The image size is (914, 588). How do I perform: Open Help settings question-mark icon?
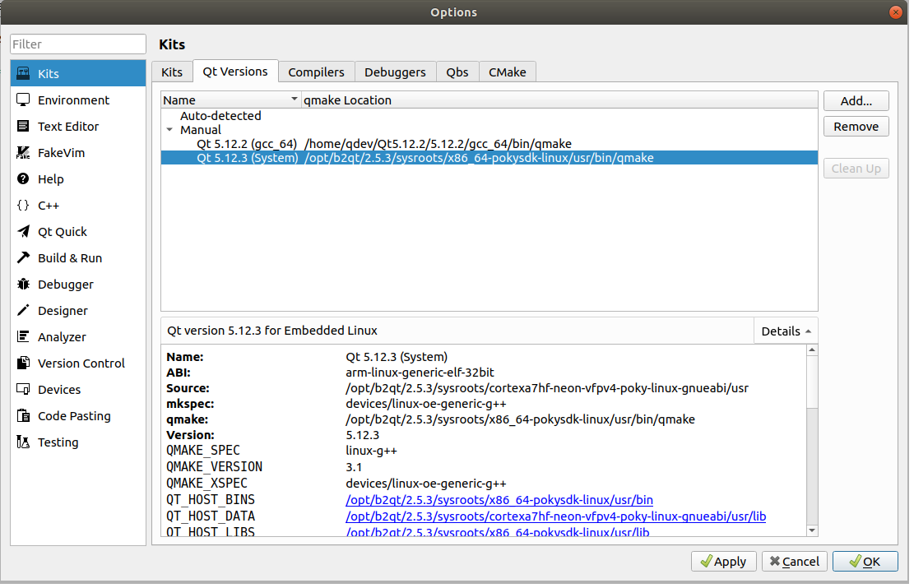tap(23, 179)
